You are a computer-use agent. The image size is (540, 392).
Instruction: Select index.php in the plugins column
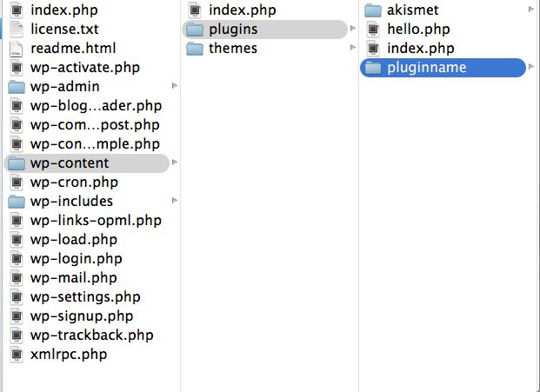(x=421, y=49)
